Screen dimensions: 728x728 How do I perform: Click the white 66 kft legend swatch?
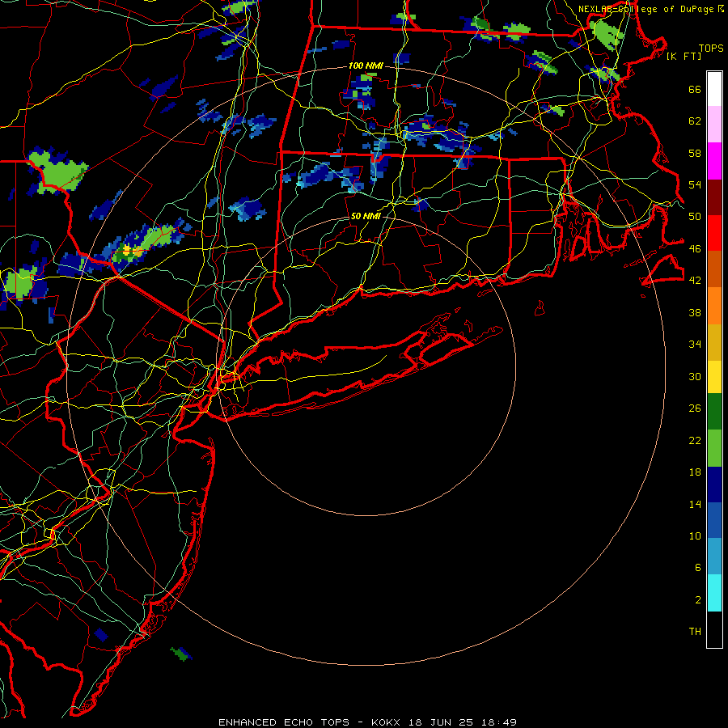714,89
